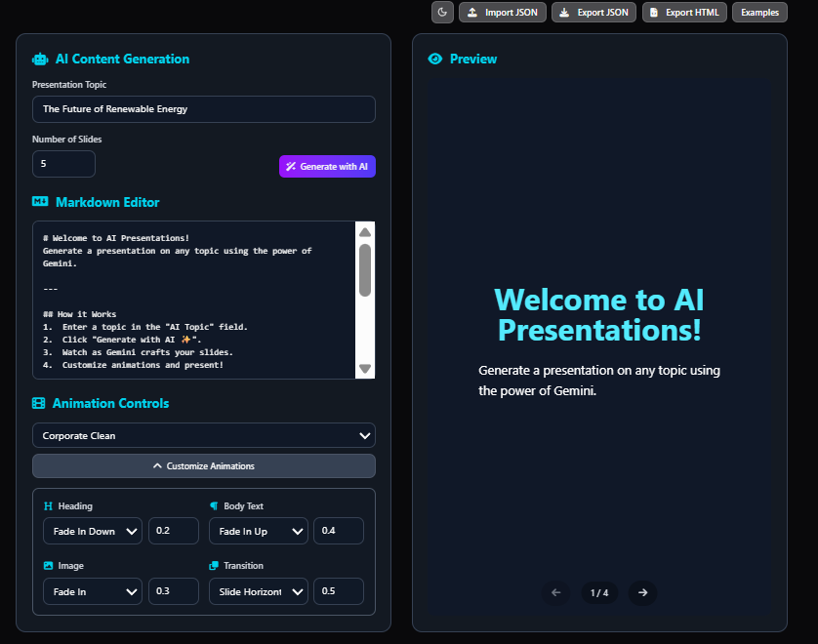
Task: Click the Preview eye icon
Action: [x=435, y=59]
